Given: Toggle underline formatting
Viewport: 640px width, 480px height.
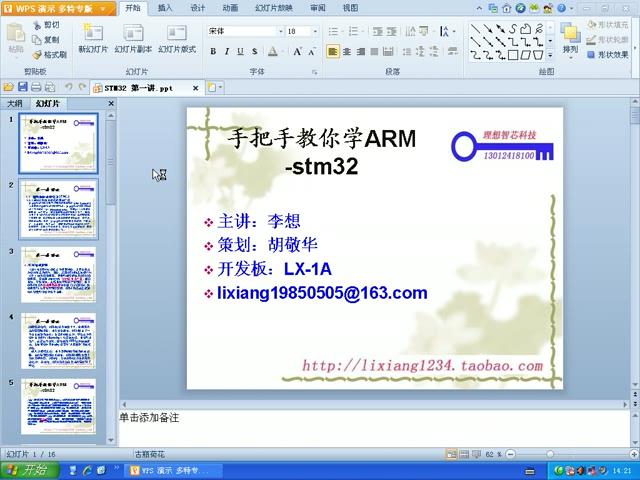Looking at the screenshot, I should [x=240, y=51].
